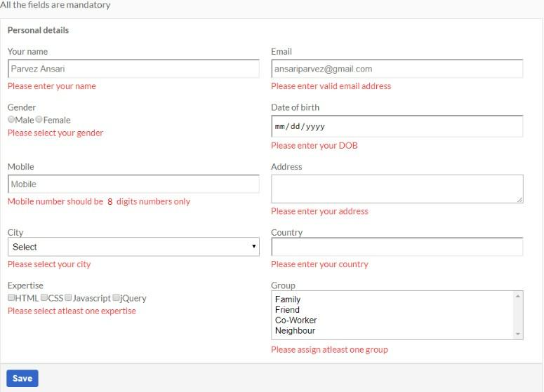This screenshot has width=544, height=392.
Task: Click the Save button
Action: pyautogui.click(x=22, y=378)
